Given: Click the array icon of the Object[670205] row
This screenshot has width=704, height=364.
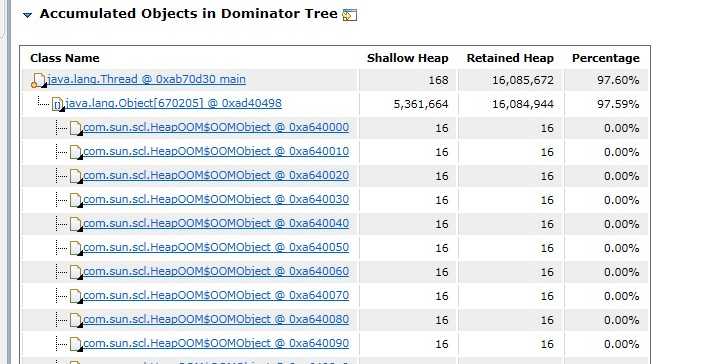Looking at the screenshot, I should (58, 105).
